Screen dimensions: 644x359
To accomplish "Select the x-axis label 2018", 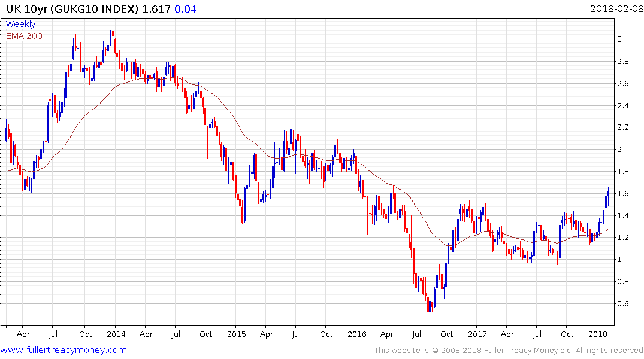I will coord(598,334).
